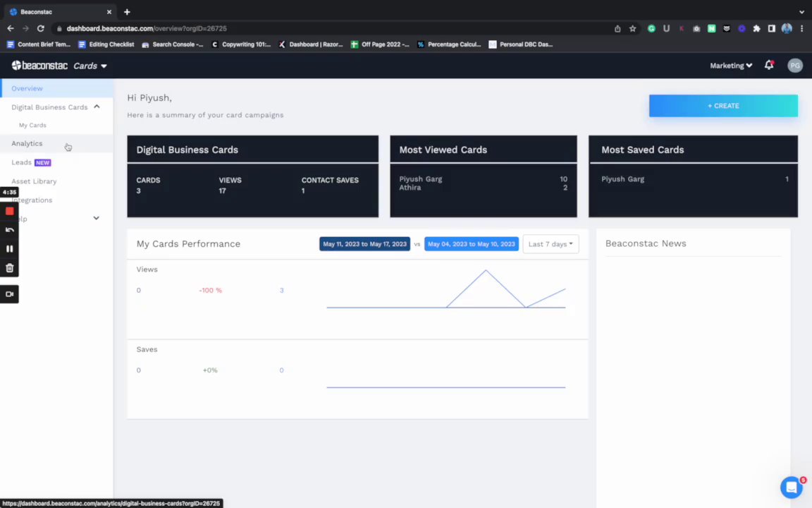Screen dimensions: 812x508
Task: Open the Percentage Calcul... bookmark
Action: [x=449, y=44]
